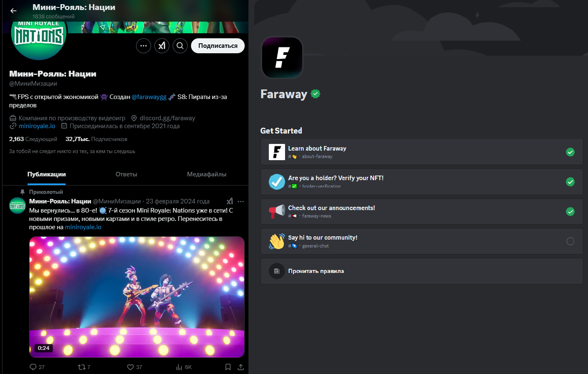View the 2,163 Следующий following list
The width and height of the screenshot is (588, 374).
pos(33,139)
